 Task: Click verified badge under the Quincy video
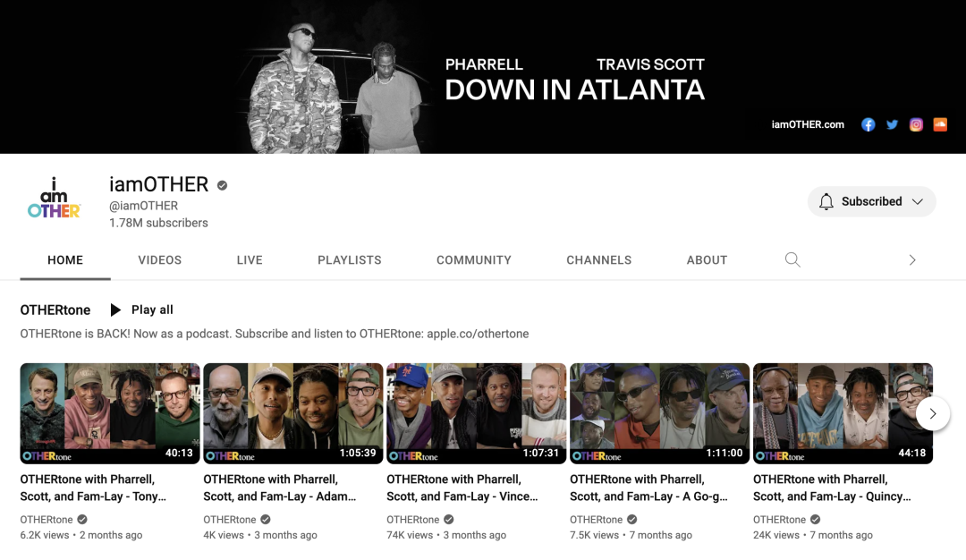click(x=815, y=520)
